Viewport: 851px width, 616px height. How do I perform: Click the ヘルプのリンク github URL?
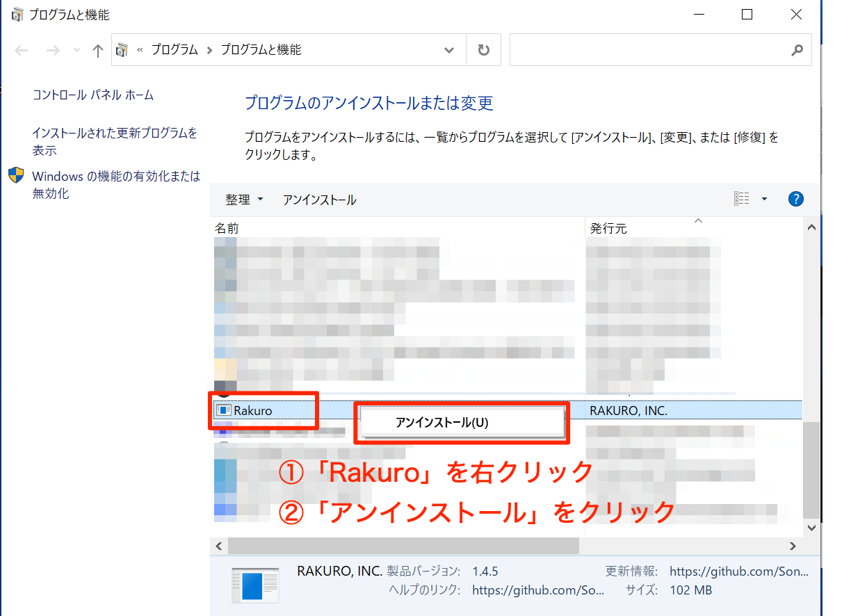(x=538, y=590)
